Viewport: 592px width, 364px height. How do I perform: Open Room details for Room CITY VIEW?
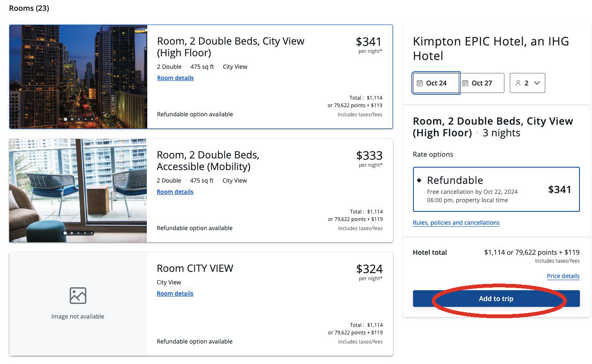click(x=175, y=293)
